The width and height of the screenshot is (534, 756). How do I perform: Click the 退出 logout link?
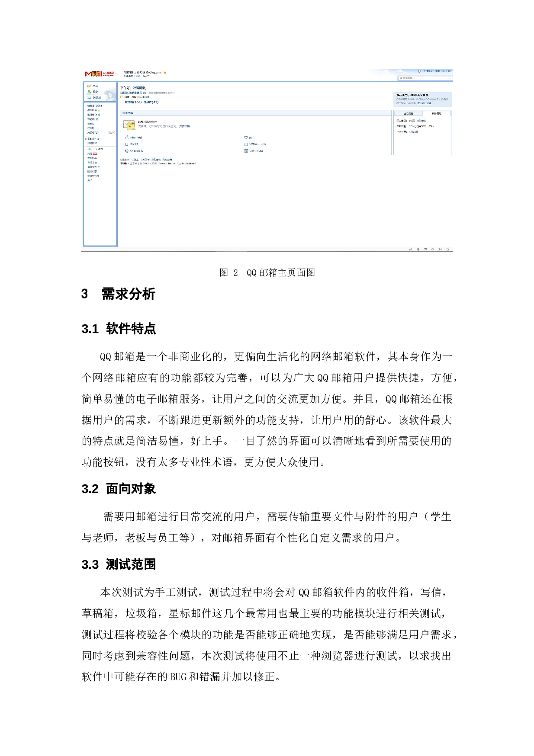(450, 71)
